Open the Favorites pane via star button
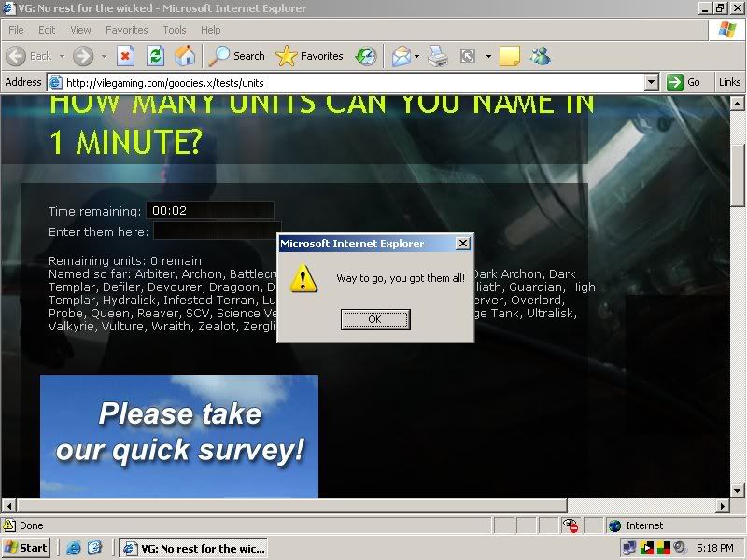This screenshot has width=747, height=560. 309,56
